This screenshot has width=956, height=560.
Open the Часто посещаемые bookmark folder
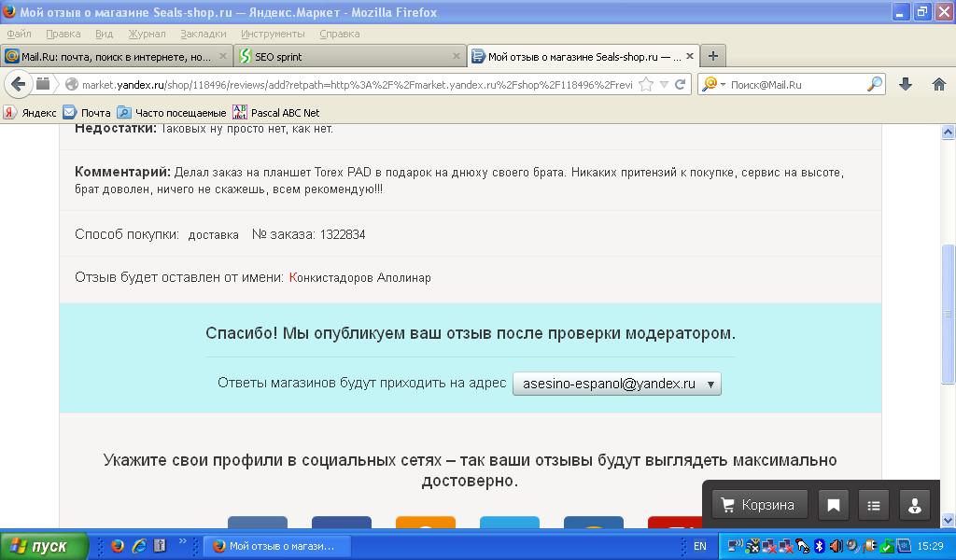[172, 113]
